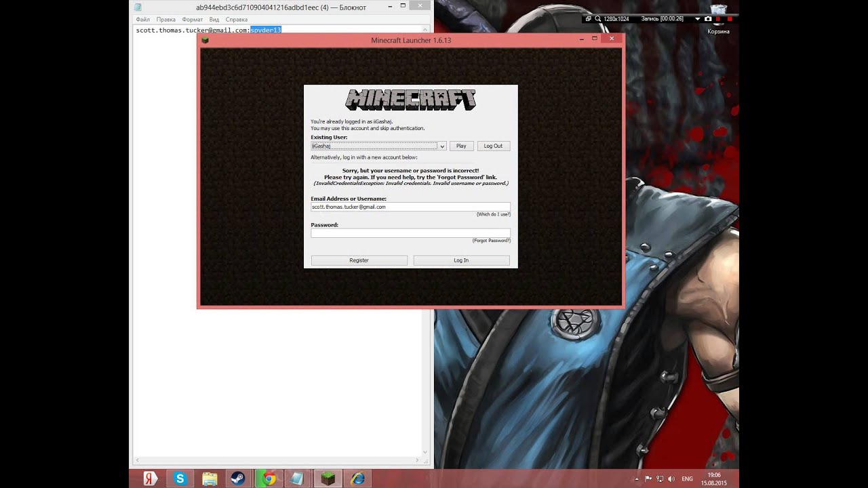The width and height of the screenshot is (868, 488).
Task: Stop the screen recording
Action: coord(729,19)
